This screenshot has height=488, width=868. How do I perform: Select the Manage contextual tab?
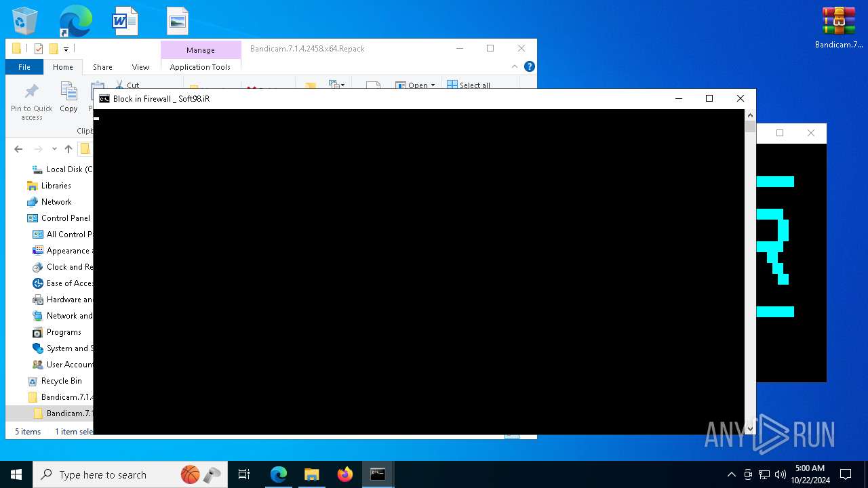coord(201,49)
